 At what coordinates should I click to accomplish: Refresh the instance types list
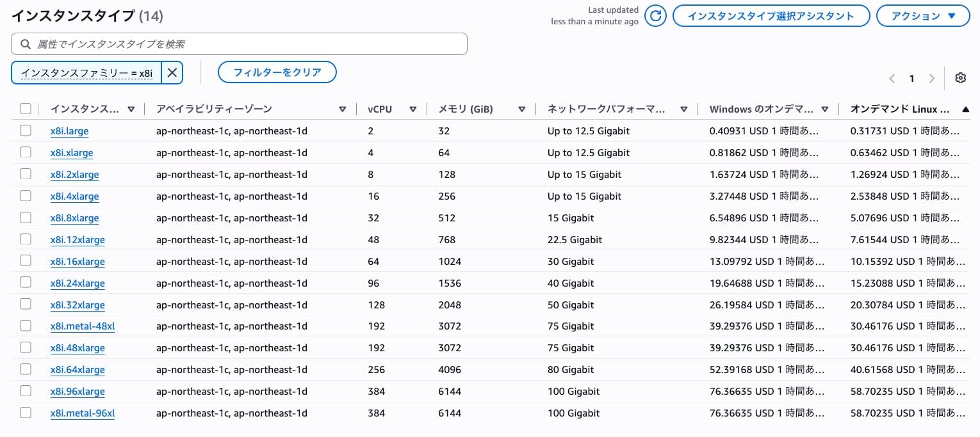[655, 16]
